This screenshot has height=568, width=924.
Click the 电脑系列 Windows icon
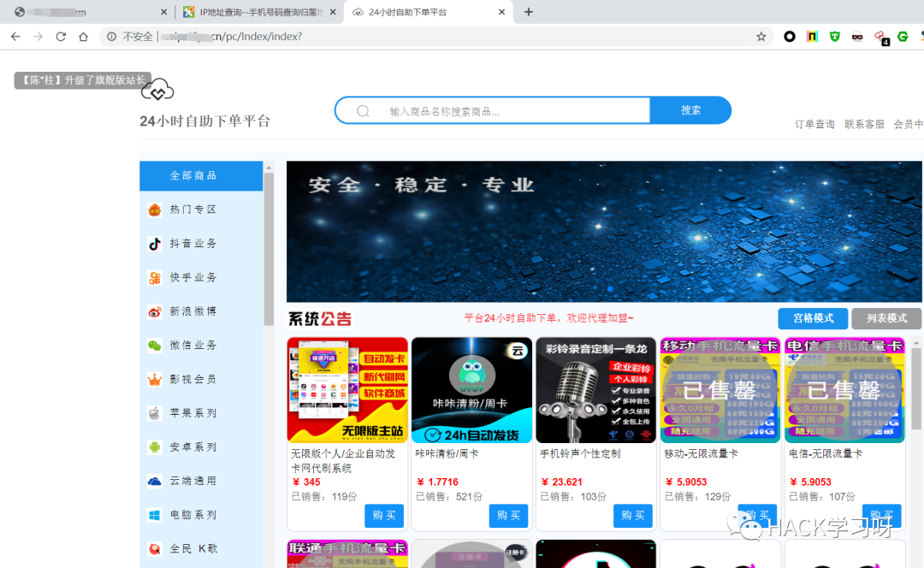[x=154, y=515]
